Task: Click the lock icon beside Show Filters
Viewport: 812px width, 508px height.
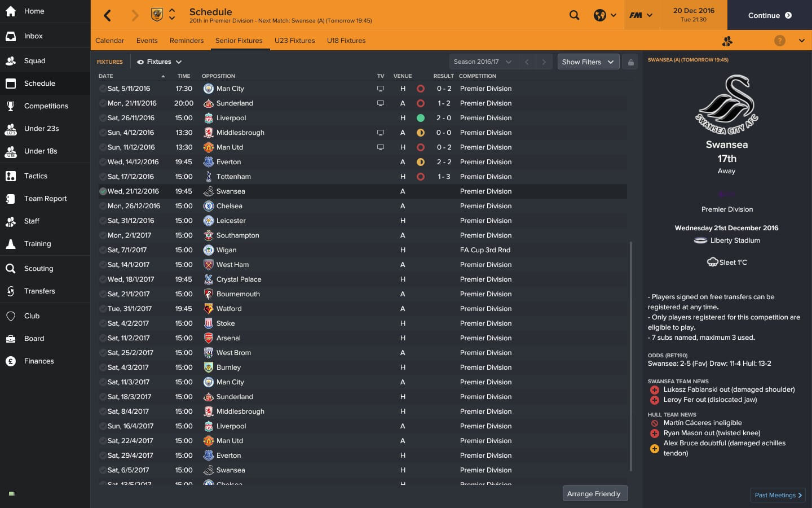Action: point(631,62)
